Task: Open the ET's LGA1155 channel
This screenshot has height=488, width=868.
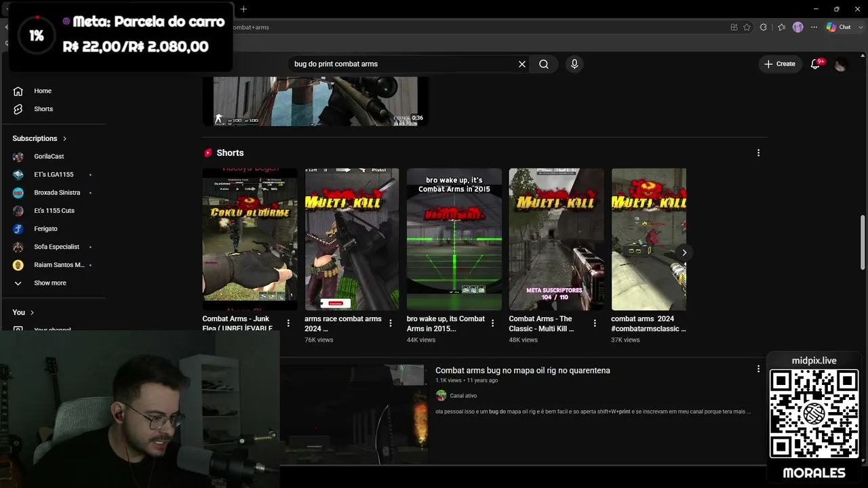Action: [54, 174]
